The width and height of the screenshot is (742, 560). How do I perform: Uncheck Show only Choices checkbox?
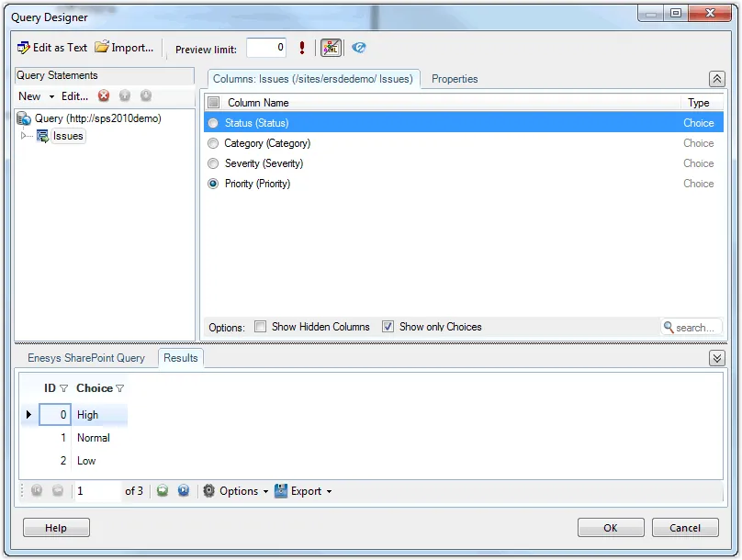click(388, 327)
